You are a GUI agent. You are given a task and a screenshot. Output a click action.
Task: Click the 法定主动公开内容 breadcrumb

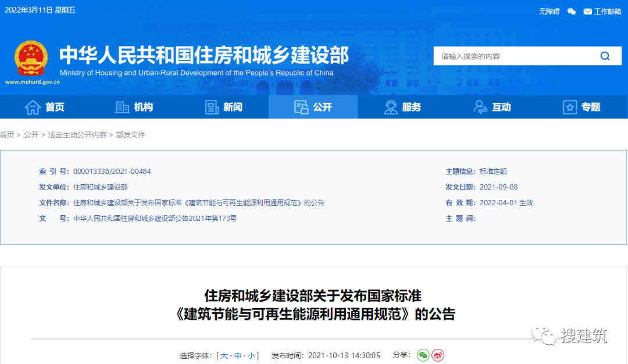point(77,134)
